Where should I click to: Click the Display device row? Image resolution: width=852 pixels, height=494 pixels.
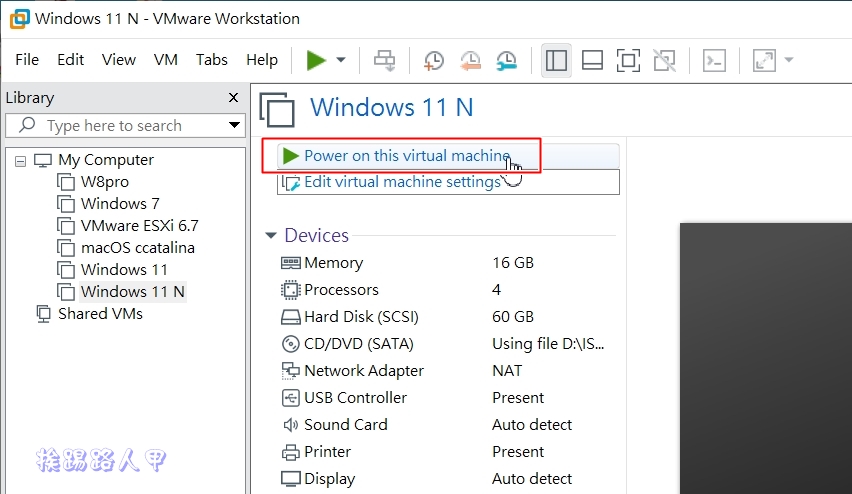click(x=448, y=479)
